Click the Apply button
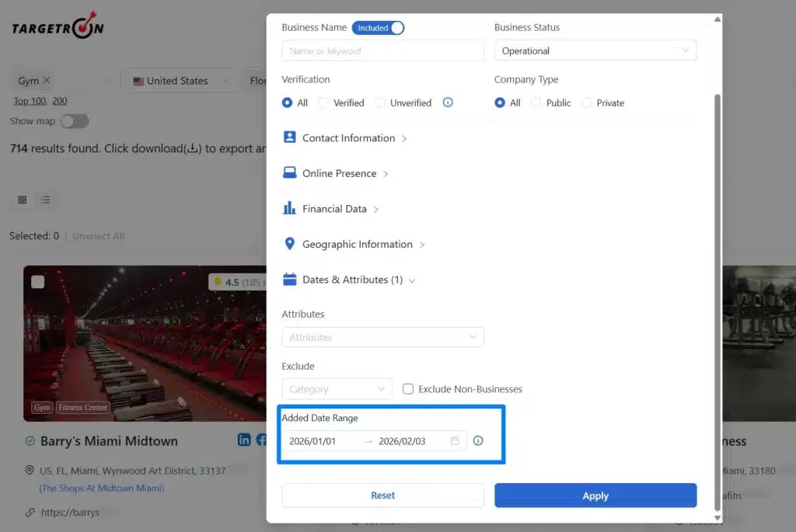796x532 pixels. click(x=595, y=495)
